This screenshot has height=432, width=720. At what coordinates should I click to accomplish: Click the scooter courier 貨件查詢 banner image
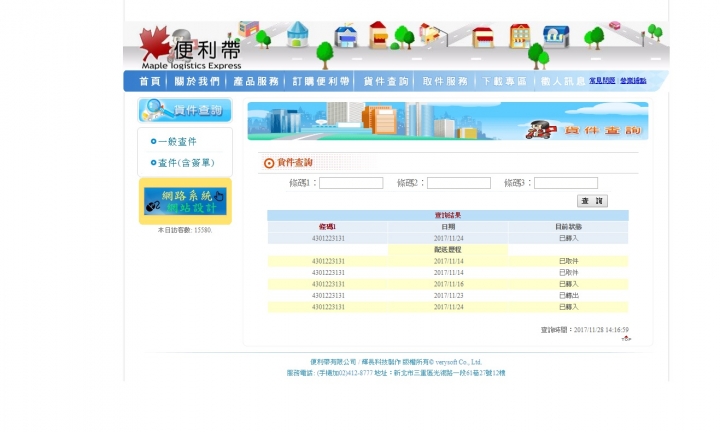tap(448, 121)
